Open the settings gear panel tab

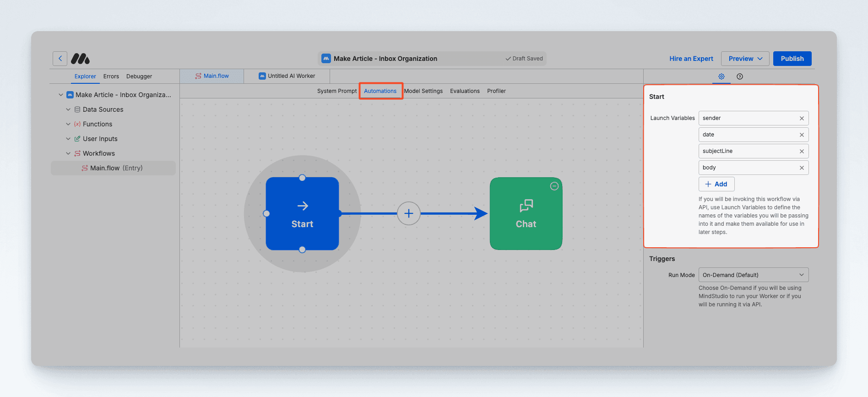tap(721, 76)
